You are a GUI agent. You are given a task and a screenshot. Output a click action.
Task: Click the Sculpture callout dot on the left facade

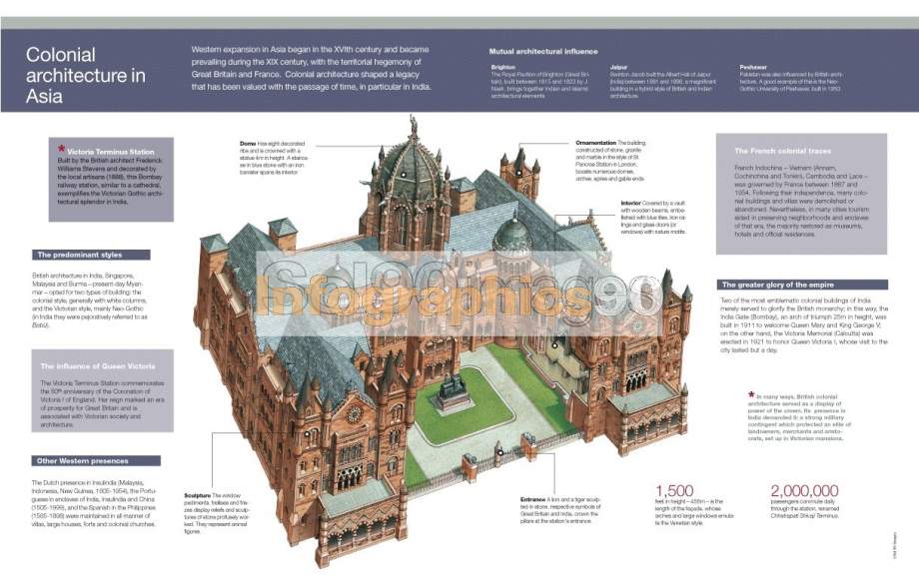point(307,434)
